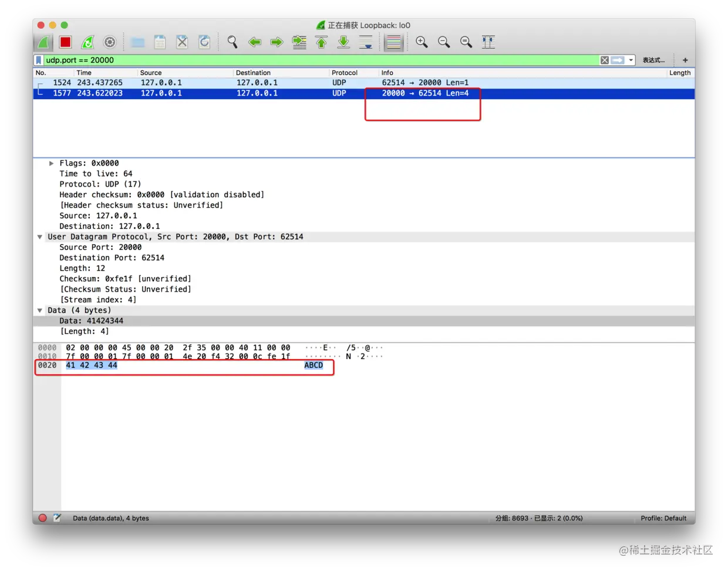
Task: Select the Checksum Status: Unverified row
Action: tap(364, 289)
